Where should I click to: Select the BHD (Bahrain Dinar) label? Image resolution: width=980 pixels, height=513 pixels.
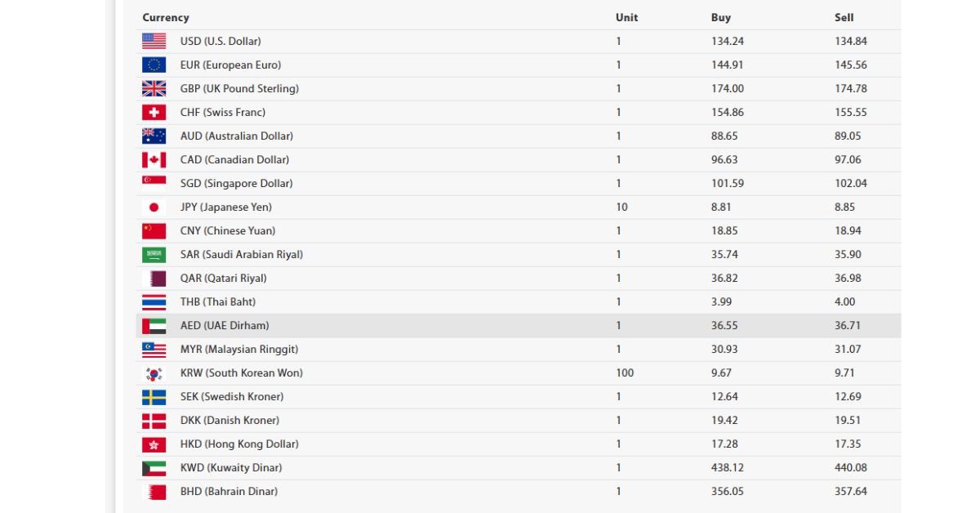(x=229, y=491)
